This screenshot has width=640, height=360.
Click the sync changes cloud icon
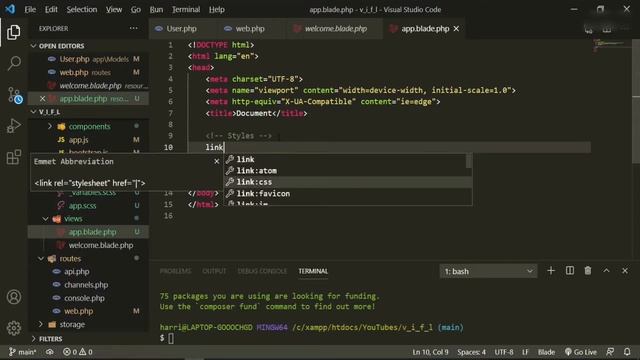click(x=49, y=352)
